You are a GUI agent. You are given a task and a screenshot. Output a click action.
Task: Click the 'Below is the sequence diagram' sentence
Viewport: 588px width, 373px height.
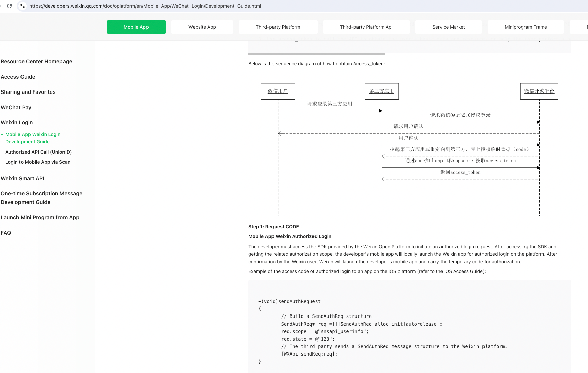[317, 64]
